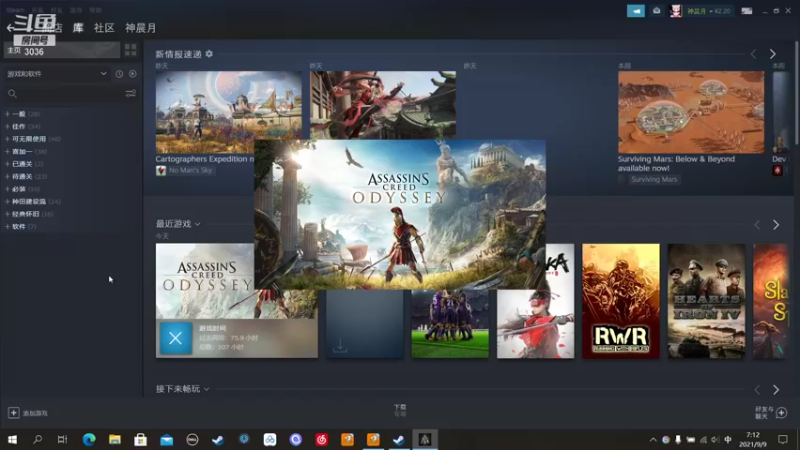Open the 库 library tab
800x450 pixels.
point(78,28)
